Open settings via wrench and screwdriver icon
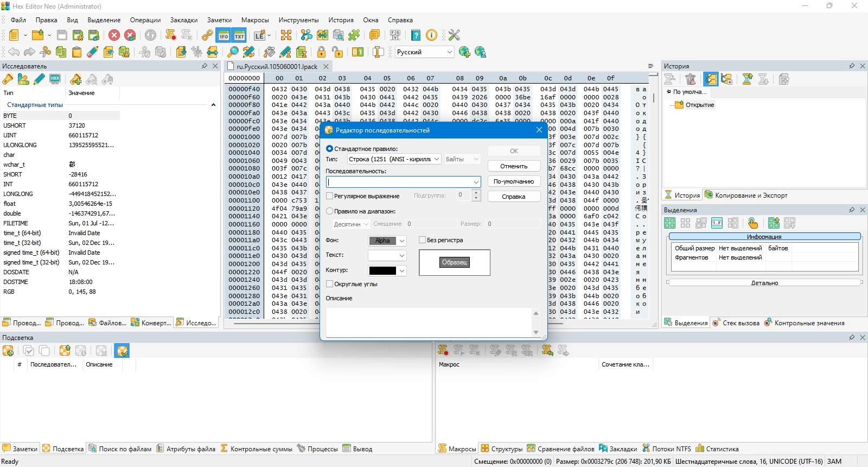868x467 pixels. [x=454, y=35]
